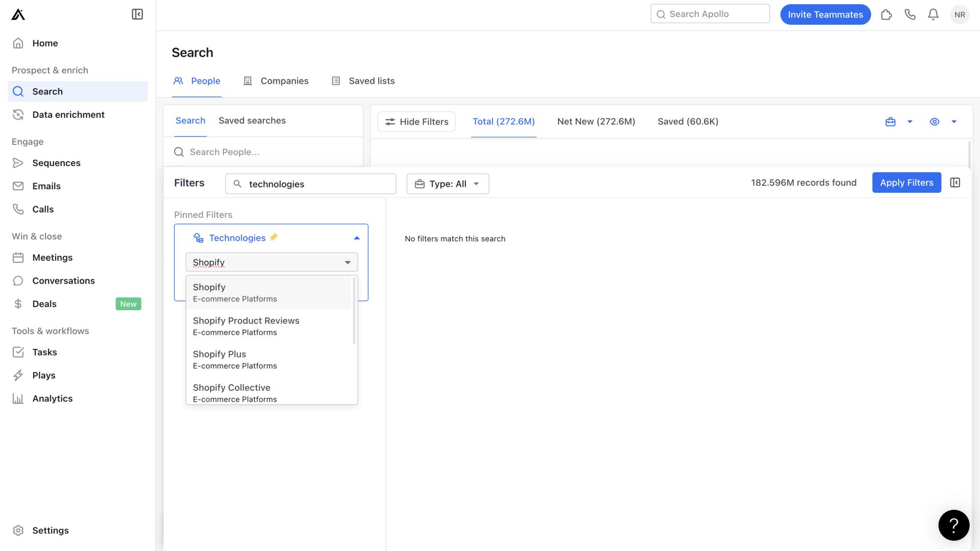Select Shopify Product Reviews option

pyautogui.click(x=269, y=326)
